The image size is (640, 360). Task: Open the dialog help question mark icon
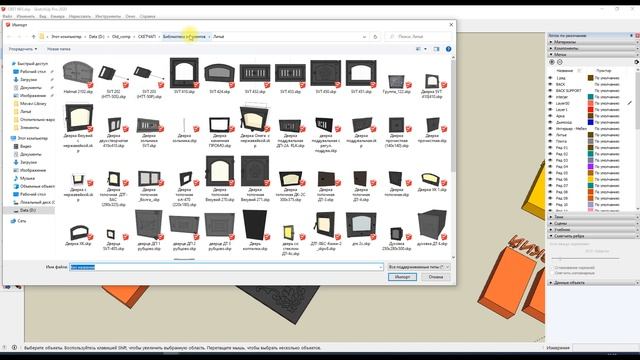pyautogui.click(x=448, y=49)
